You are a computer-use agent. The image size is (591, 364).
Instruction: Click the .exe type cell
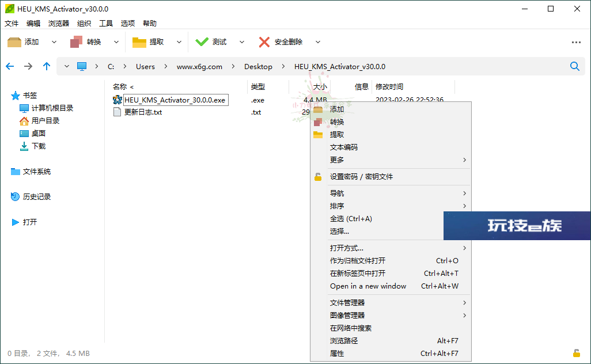(x=257, y=100)
